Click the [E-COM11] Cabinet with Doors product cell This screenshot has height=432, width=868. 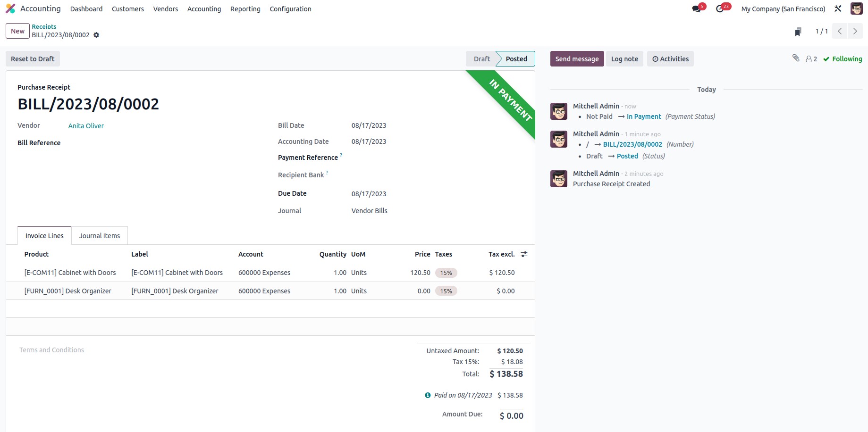70,273
